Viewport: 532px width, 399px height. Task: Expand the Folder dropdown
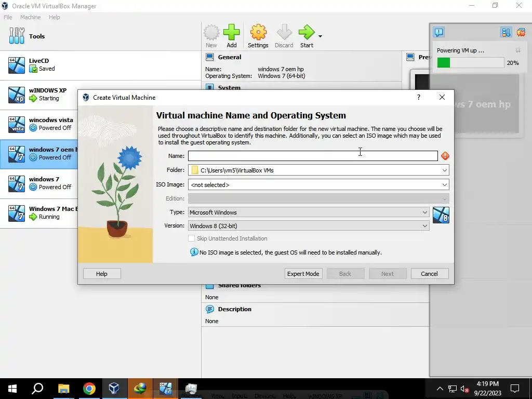[x=445, y=170]
